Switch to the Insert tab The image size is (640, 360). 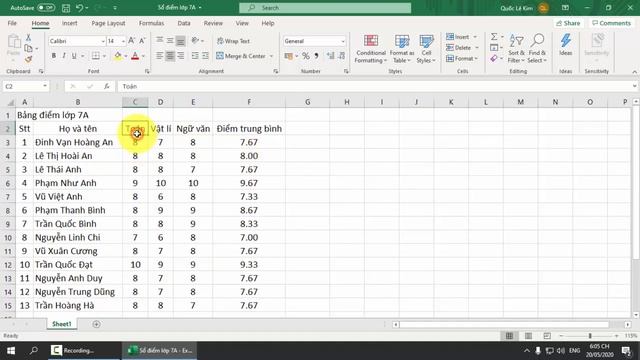pos(69,23)
